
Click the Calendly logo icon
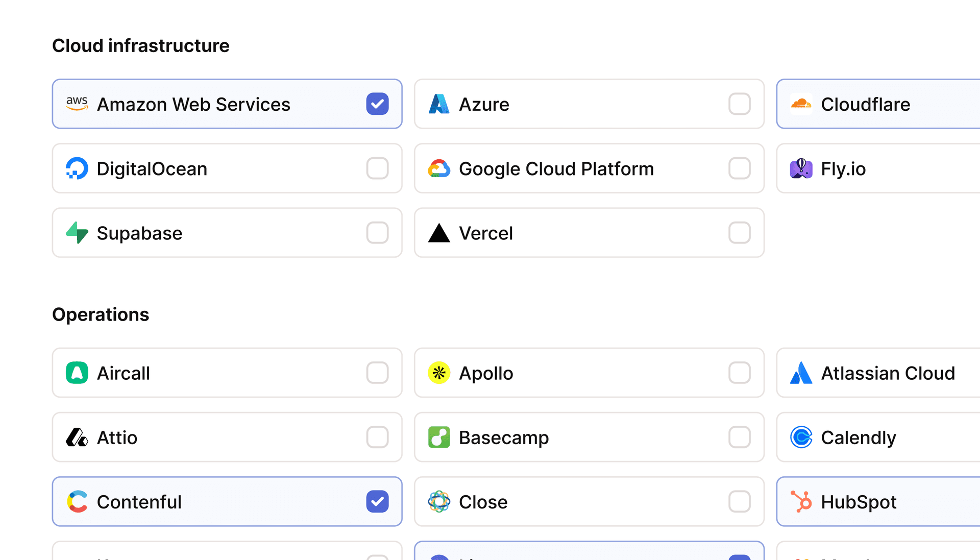(x=802, y=437)
